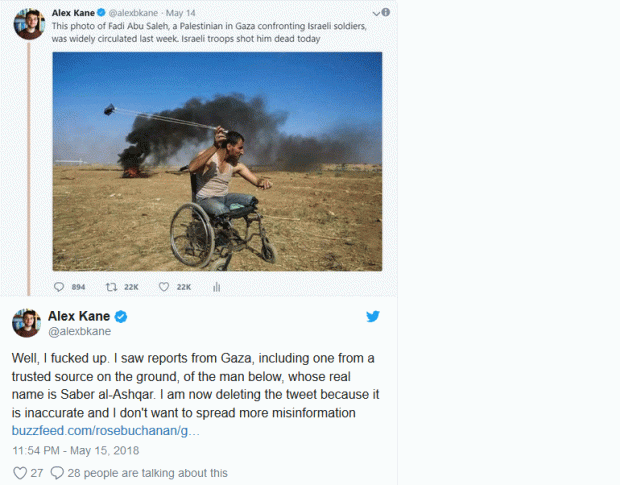This screenshot has width=620, height=485.
Task: Click the @alexbkane handle under the lower tweet's name
Action: pos(81,331)
